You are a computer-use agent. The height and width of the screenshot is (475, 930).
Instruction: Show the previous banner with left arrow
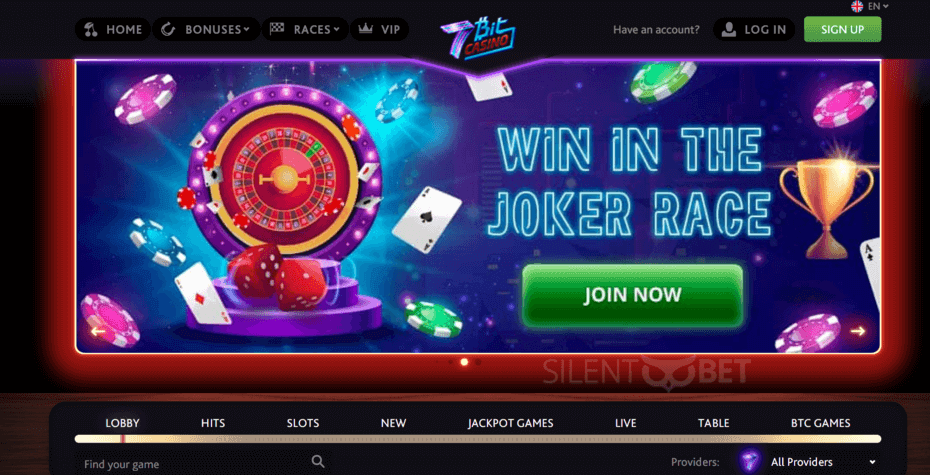(x=98, y=331)
